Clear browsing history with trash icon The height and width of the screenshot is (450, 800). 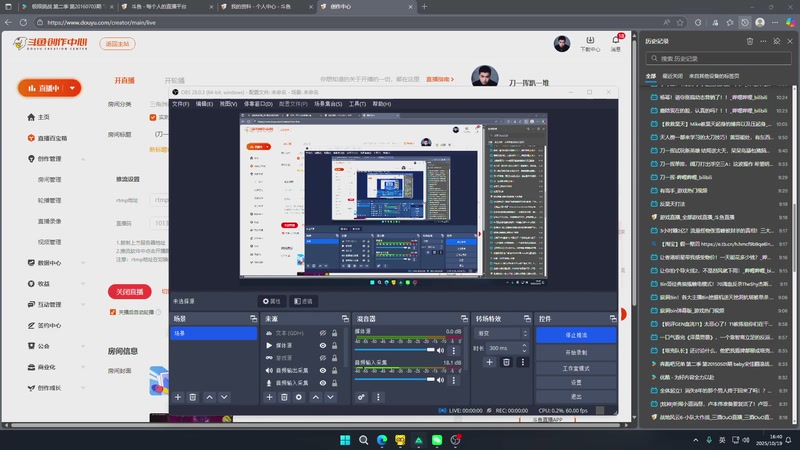point(749,41)
